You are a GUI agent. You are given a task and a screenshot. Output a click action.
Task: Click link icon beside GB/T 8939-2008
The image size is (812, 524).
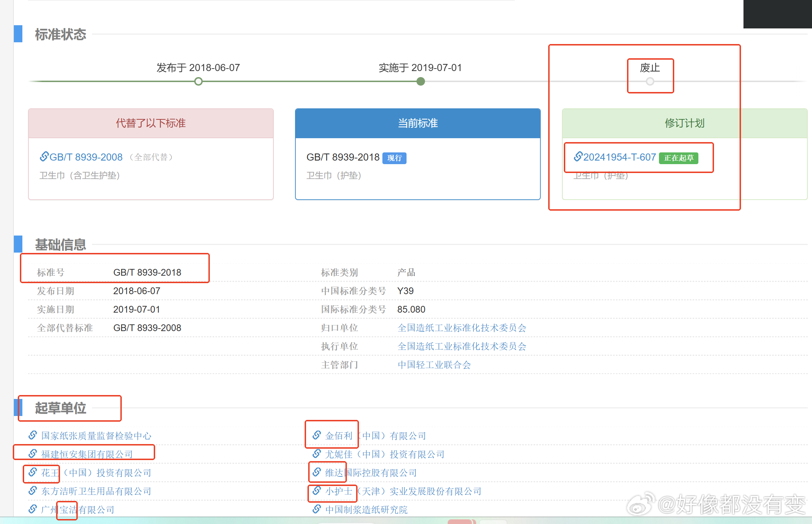pyautogui.click(x=44, y=156)
